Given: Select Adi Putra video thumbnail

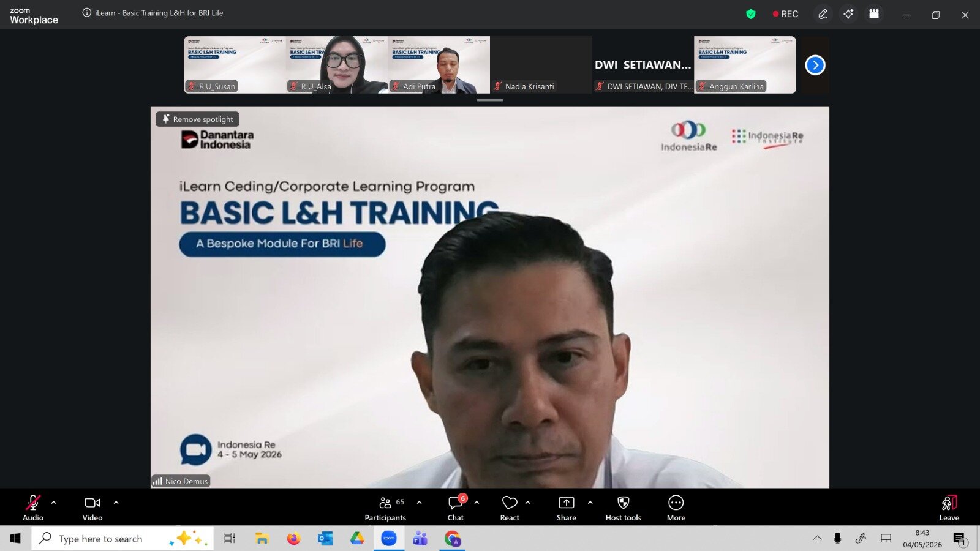Looking at the screenshot, I should pyautogui.click(x=439, y=65).
